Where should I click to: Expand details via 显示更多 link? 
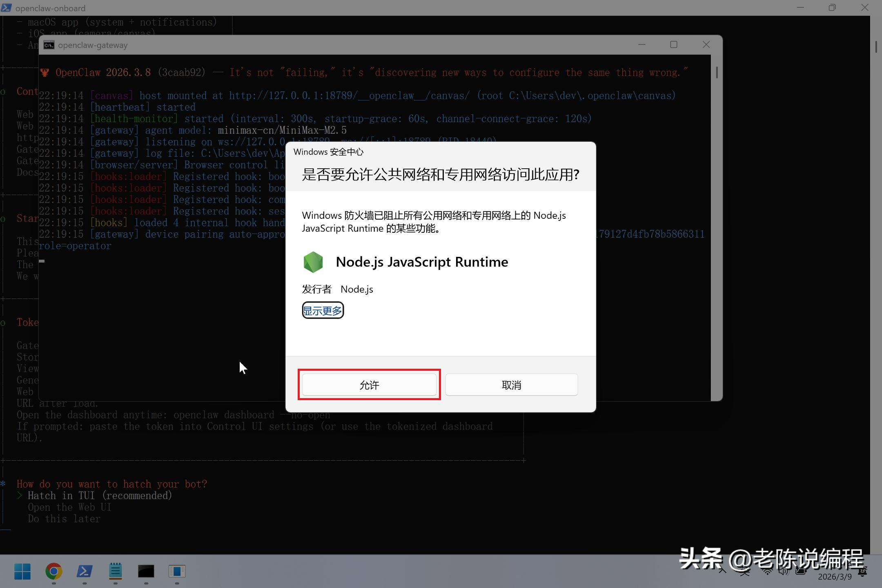coord(323,310)
